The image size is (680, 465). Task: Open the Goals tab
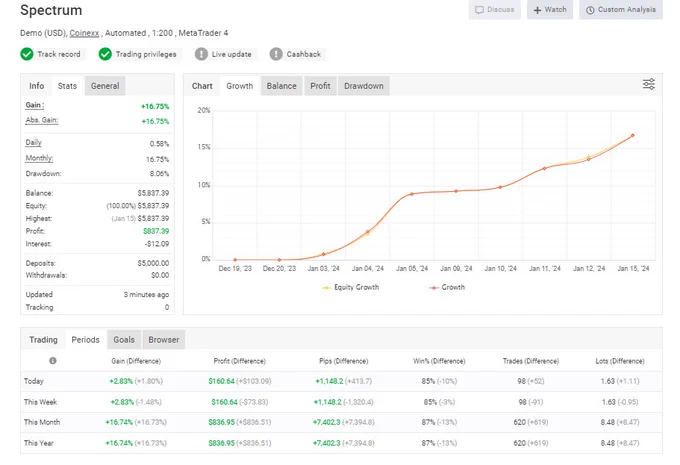click(x=124, y=340)
